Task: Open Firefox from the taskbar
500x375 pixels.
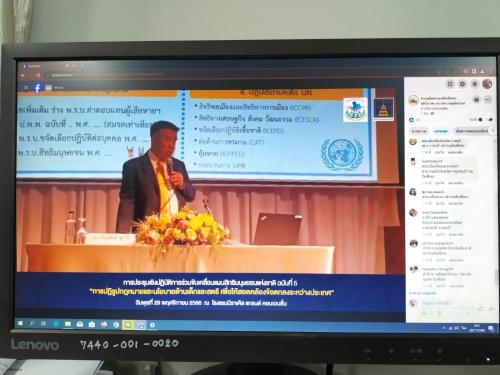Action: point(104,324)
